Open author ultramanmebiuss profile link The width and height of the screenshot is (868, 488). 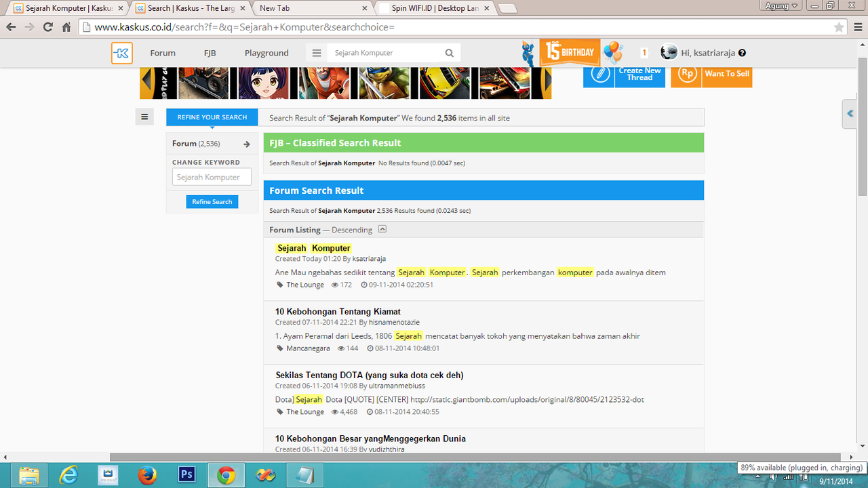(397, 386)
